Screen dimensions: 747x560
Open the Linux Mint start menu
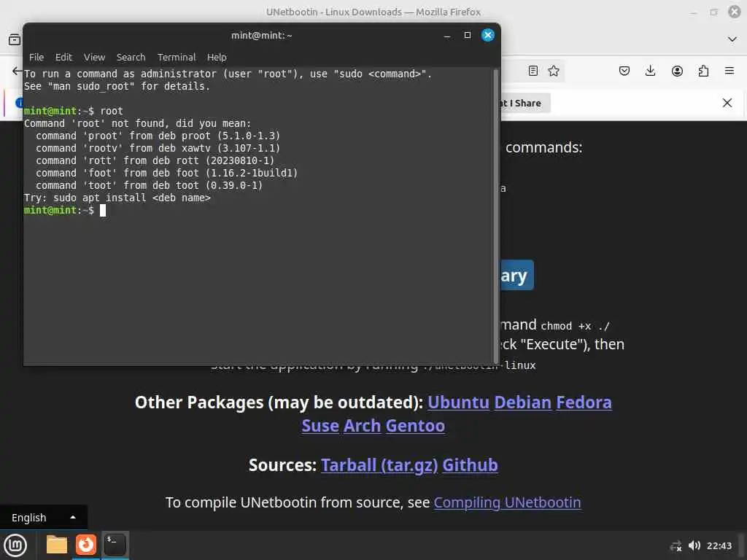point(15,545)
